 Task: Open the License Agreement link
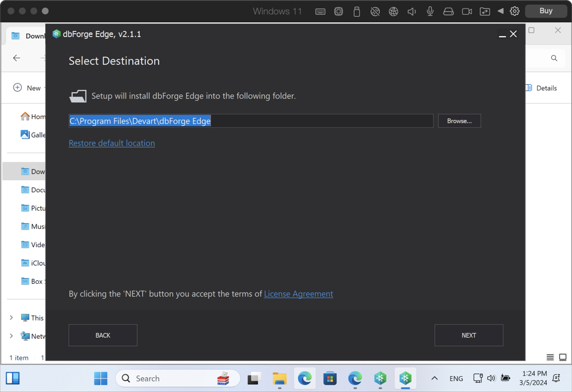coord(298,294)
